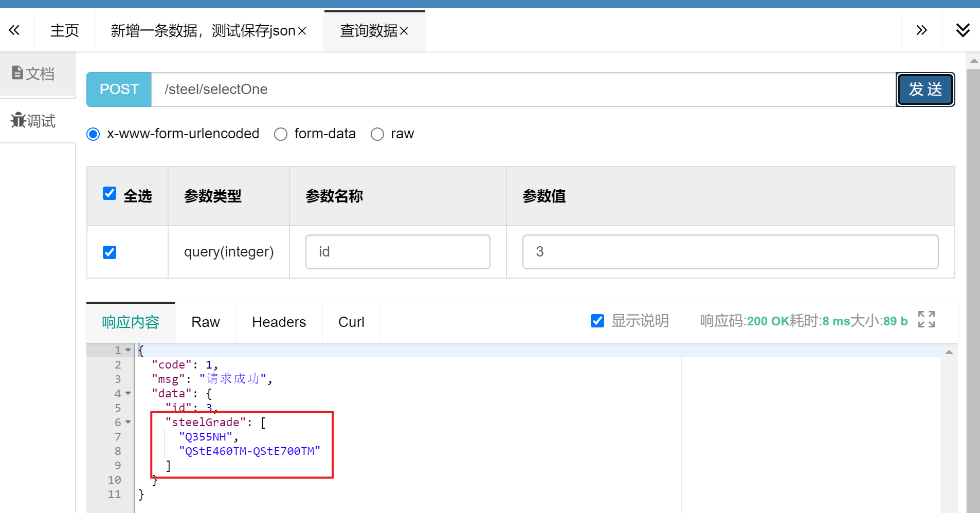Click the parameter name field containing id
Viewport: 980px width, 513px height.
[x=398, y=252]
